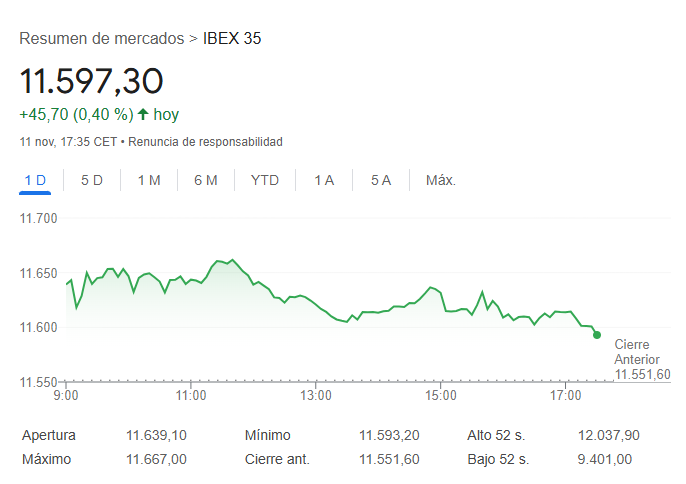Select the 1 D time range tab
Image resolution: width=686 pixels, height=484 pixels.
[35, 180]
